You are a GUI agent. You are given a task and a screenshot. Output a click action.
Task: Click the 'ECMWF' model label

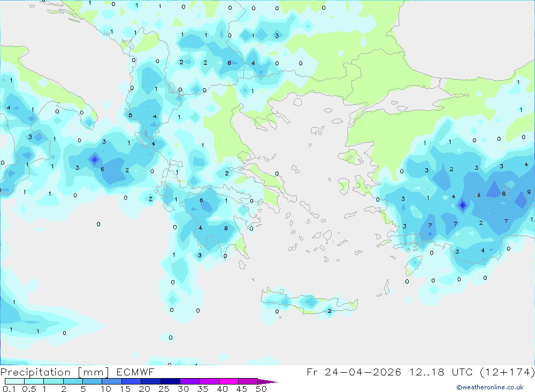click(x=135, y=372)
